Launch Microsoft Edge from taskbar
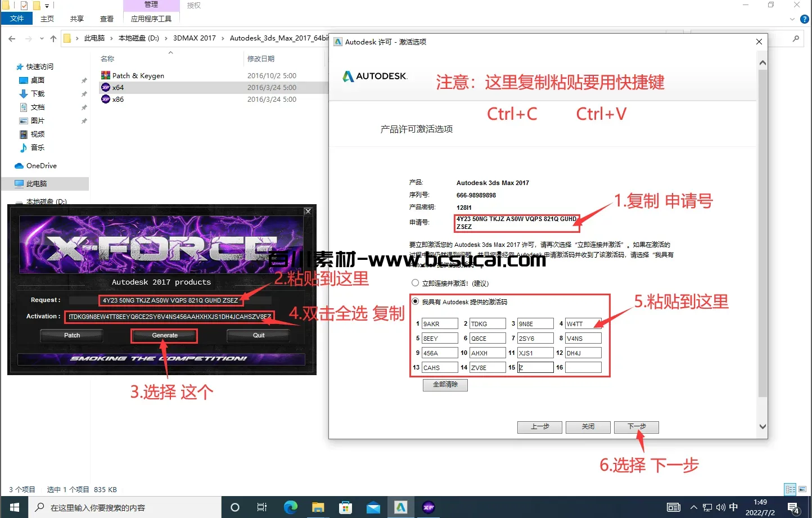This screenshot has height=518, width=812. click(290, 507)
